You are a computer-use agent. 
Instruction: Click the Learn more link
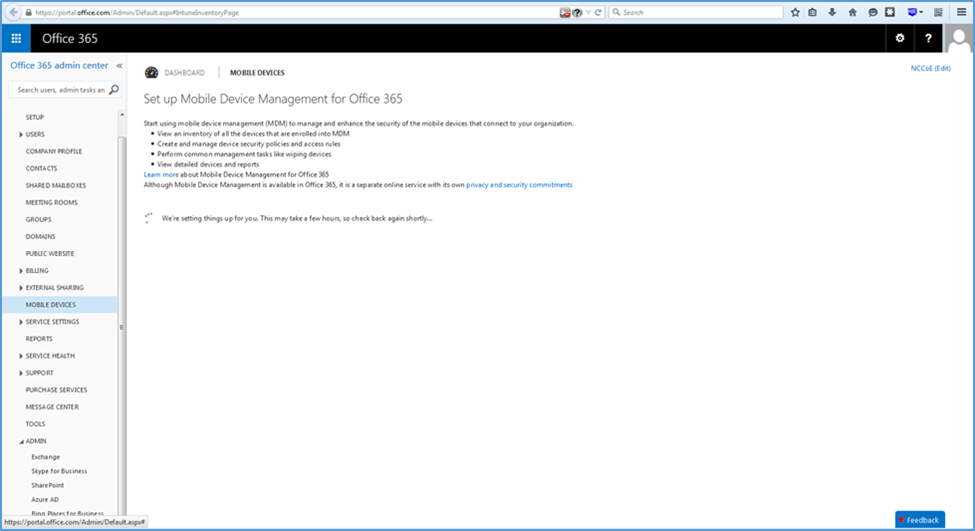point(161,175)
